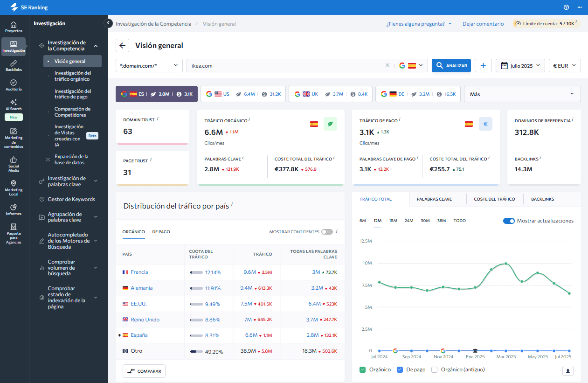Image resolution: width=588 pixels, height=383 pixels.
Task: Open Alemania country link
Action: (141, 288)
